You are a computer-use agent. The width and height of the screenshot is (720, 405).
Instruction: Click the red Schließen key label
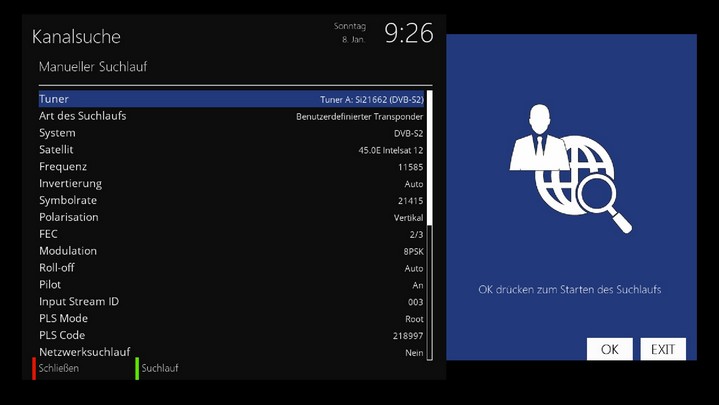pyautogui.click(x=59, y=368)
